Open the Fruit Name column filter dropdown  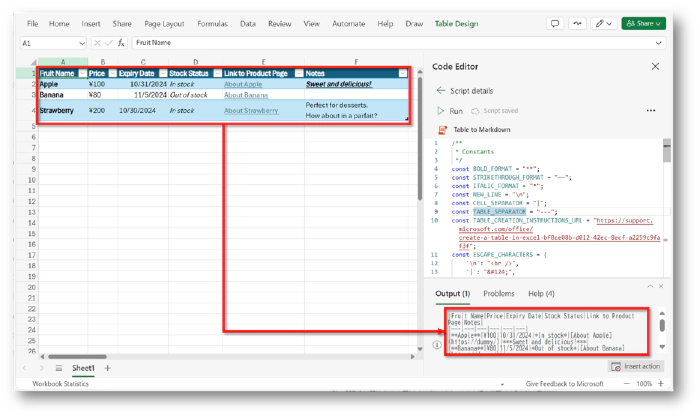79,73
